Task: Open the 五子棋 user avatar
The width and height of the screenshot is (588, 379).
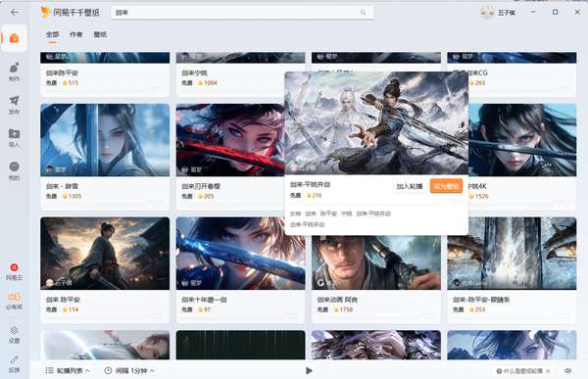Action: (x=487, y=13)
